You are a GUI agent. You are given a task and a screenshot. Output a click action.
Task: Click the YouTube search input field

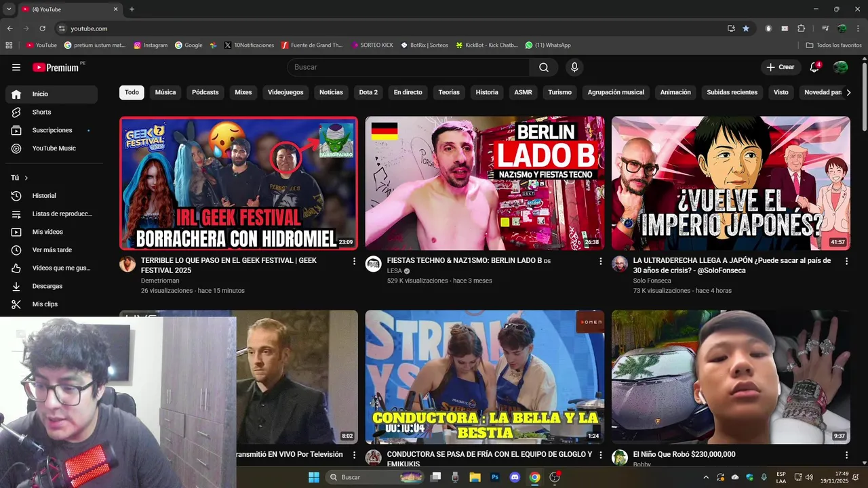[408, 67]
